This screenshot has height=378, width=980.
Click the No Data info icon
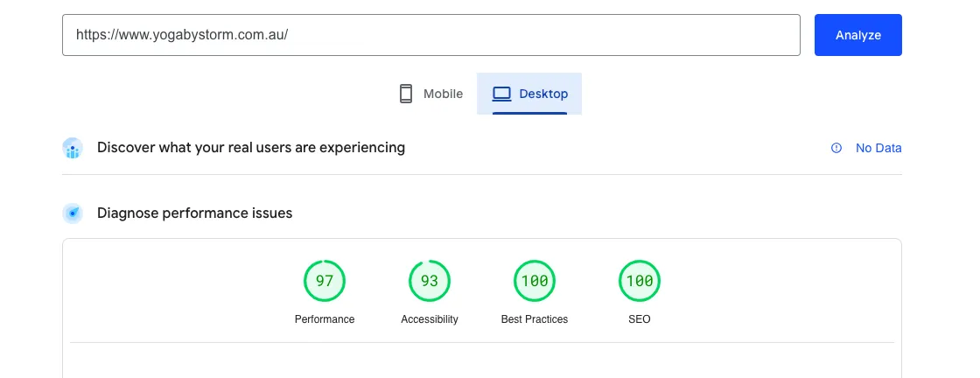(836, 148)
